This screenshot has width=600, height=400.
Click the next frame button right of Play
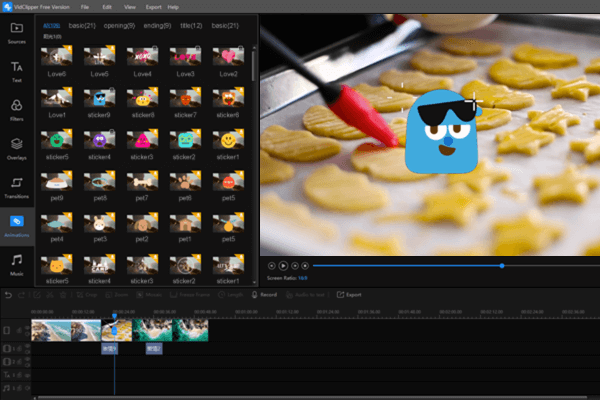pos(295,266)
